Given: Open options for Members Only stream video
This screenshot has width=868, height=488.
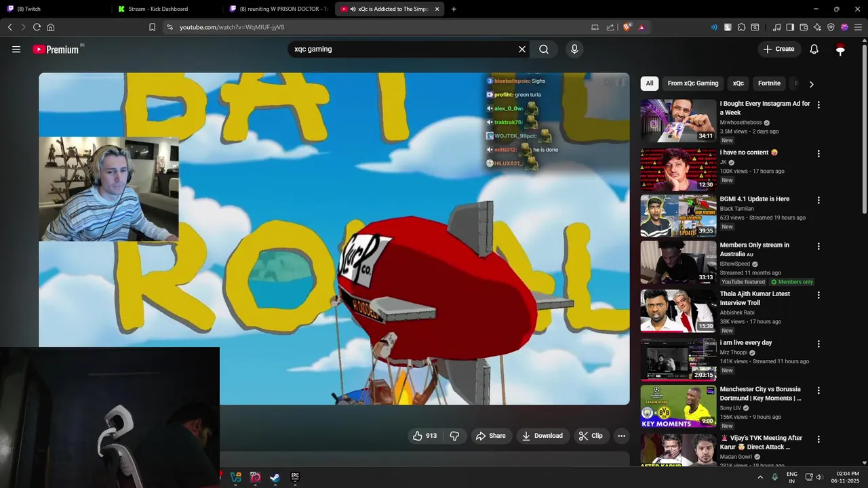Looking at the screenshot, I should pos(818,247).
